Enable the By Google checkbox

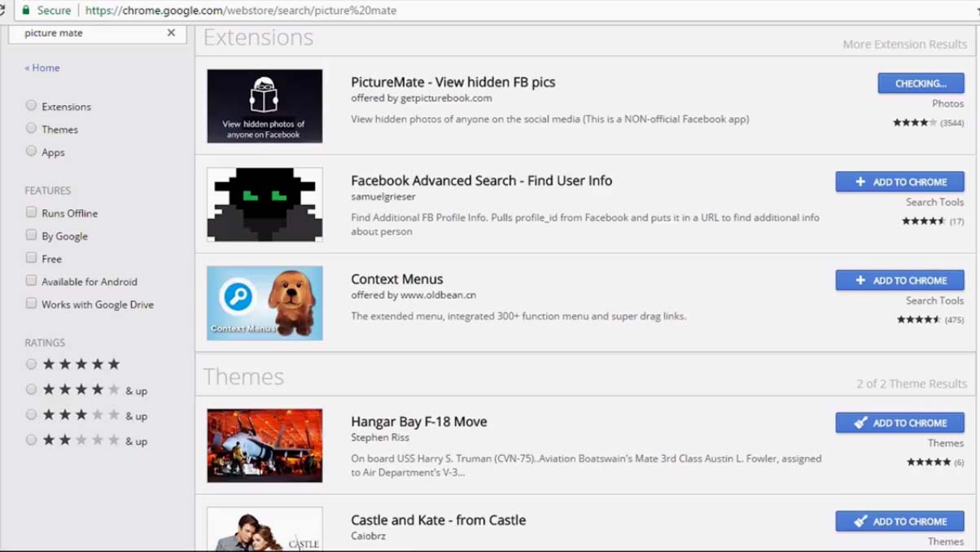pos(31,235)
